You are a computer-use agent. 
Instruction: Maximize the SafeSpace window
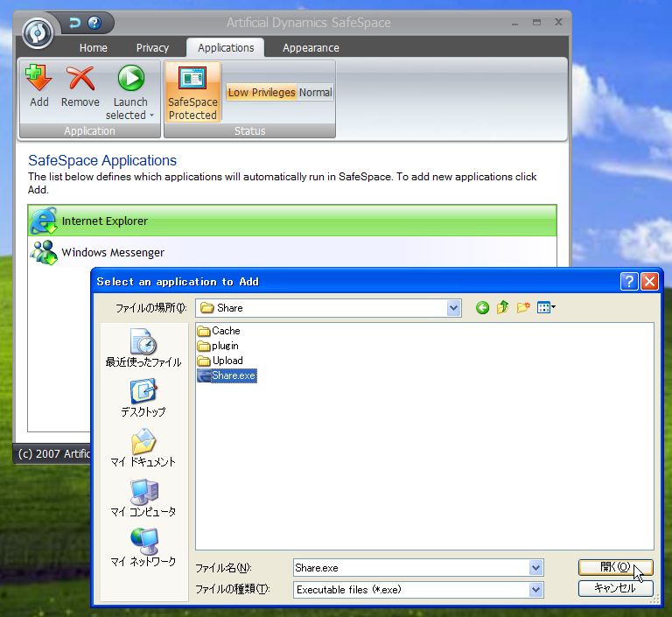[x=536, y=22]
